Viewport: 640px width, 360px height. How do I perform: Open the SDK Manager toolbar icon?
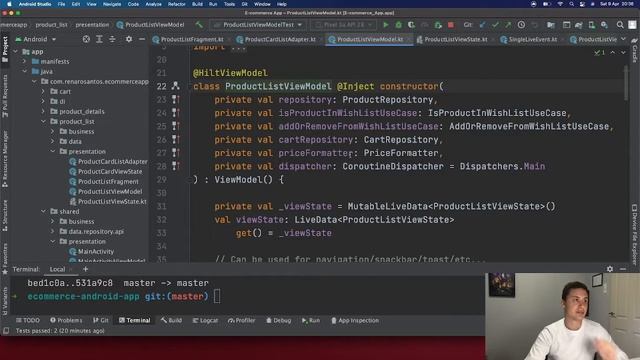coord(604,25)
